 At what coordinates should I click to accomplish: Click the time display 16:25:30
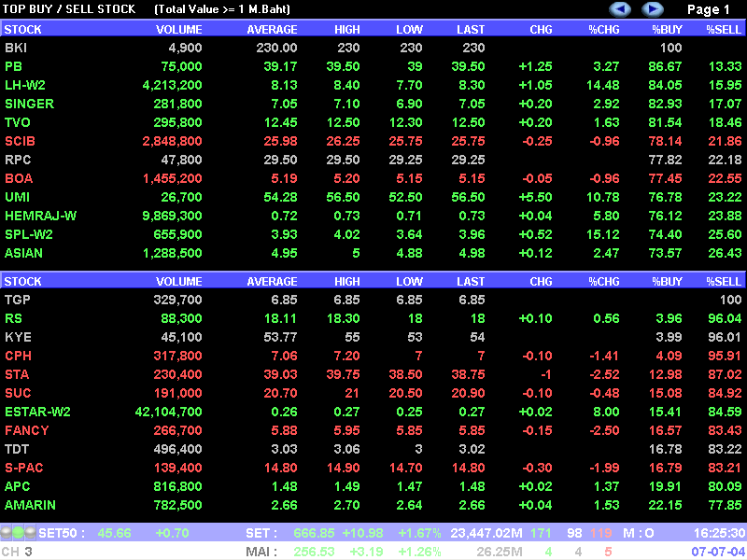pos(718,533)
